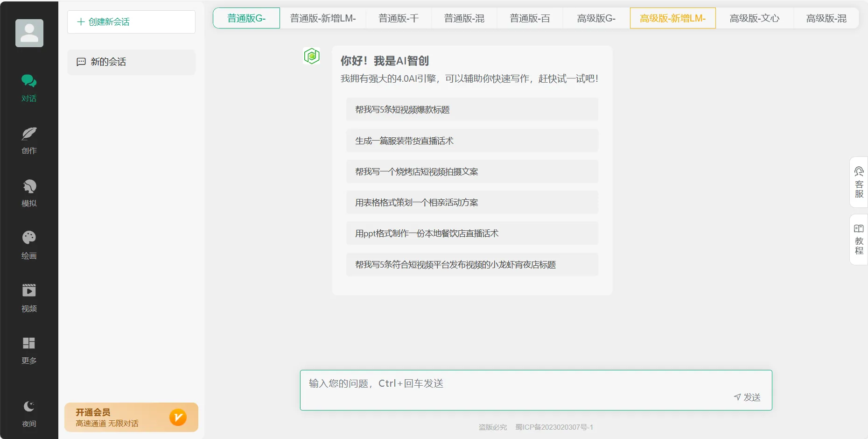The height and width of the screenshot is (439, 868).
Task: Open the 模拟 head icon
Action: (29, 186)
